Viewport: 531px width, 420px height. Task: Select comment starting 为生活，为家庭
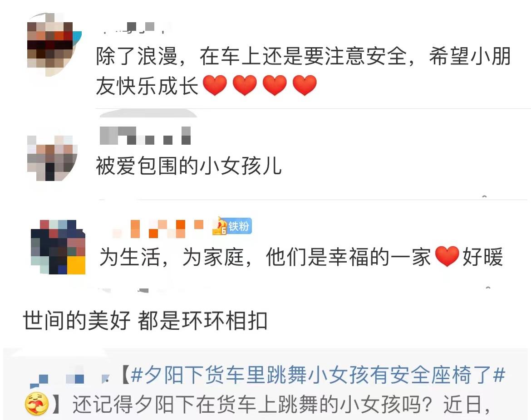301,257
